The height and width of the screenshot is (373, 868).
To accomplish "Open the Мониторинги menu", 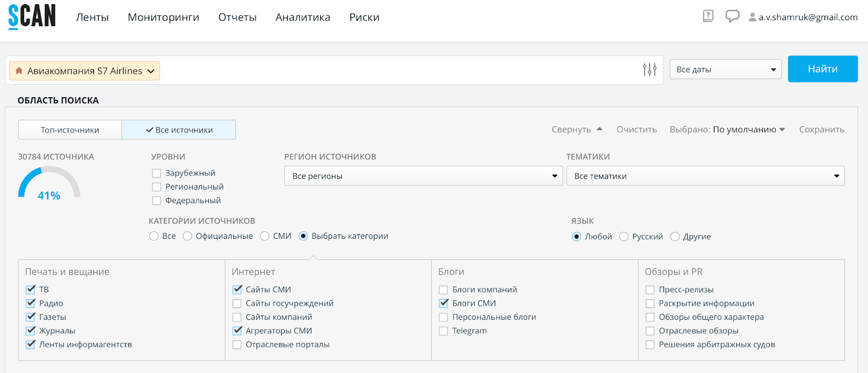I will click(163, 17).
